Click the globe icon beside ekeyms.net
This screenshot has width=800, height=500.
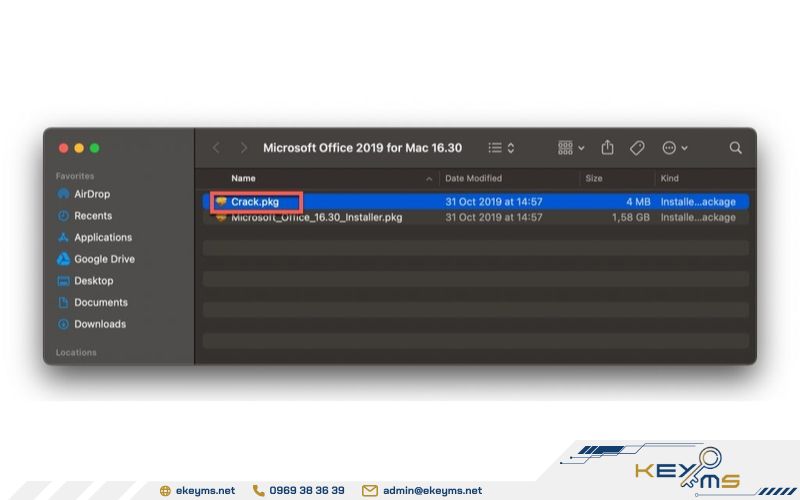(x=165, y=491)
